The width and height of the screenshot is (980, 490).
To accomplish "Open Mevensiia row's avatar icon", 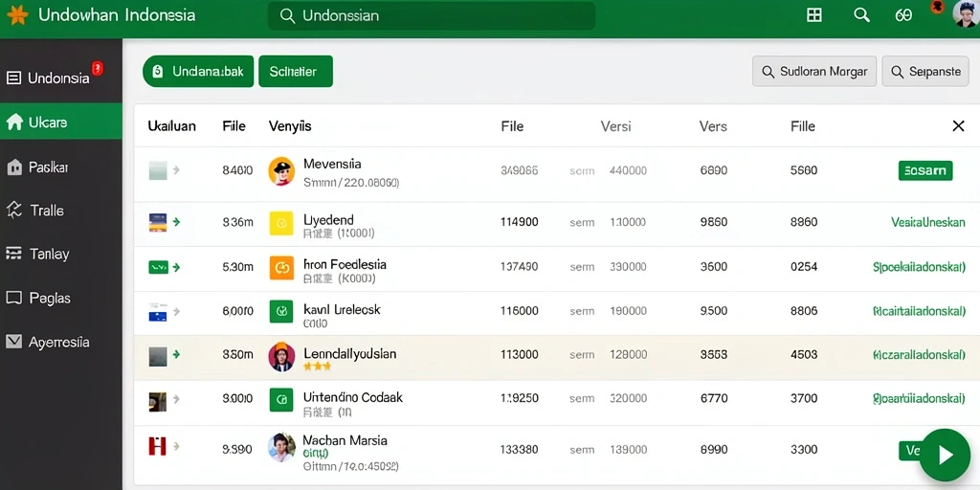I will [x=281, y=170].
